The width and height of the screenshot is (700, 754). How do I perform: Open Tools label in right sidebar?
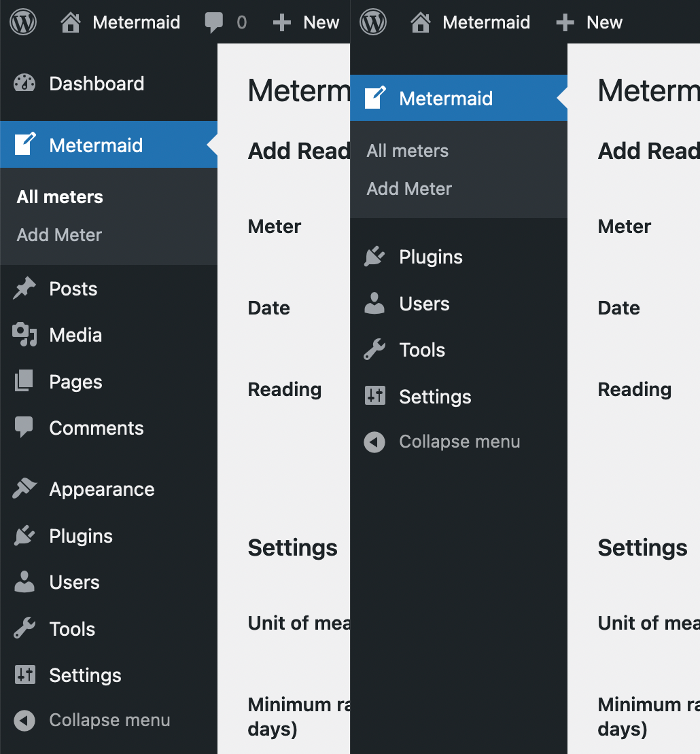pyautogui.click(x=422, y=350)
